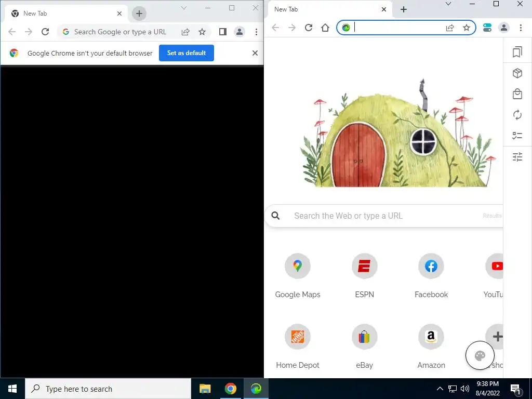Reload page in right browser
The image size is (532, 399).
[309, 28]
